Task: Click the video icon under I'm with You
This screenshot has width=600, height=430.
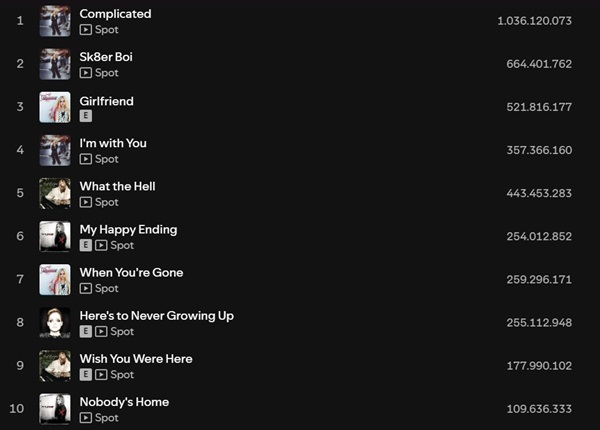Action: (86, 159)
